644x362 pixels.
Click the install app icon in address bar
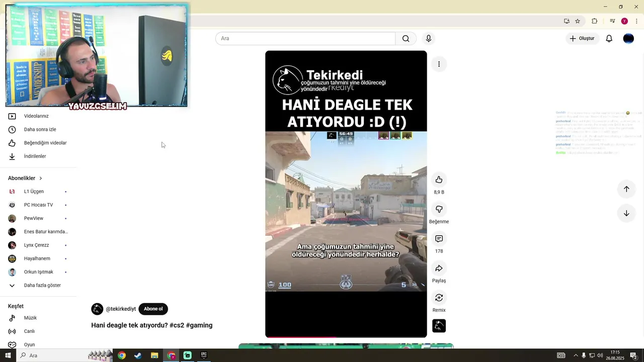click(567, 21)
